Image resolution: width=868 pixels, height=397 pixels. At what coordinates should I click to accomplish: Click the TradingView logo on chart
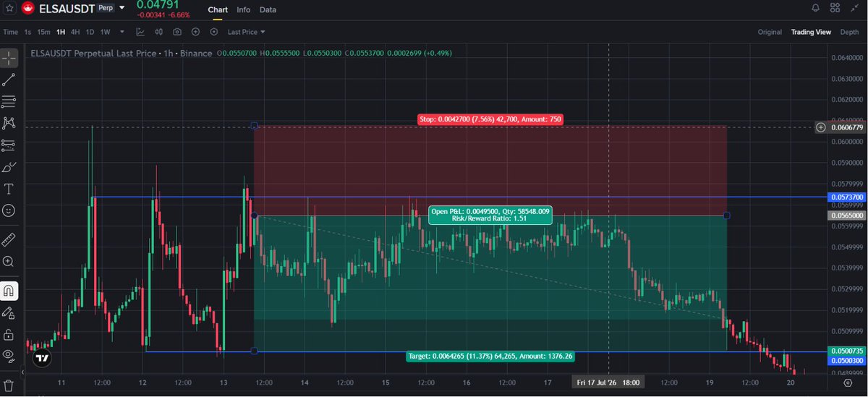coord(43,357)
